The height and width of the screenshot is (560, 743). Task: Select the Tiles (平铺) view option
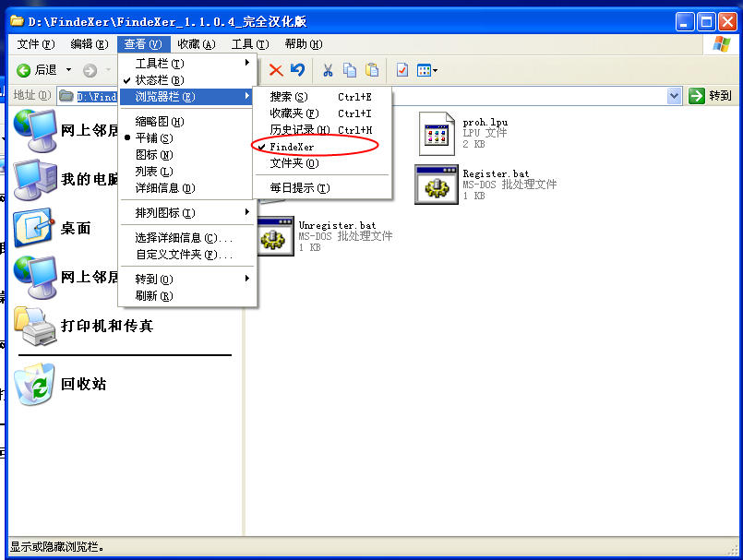tap(187, 138)
